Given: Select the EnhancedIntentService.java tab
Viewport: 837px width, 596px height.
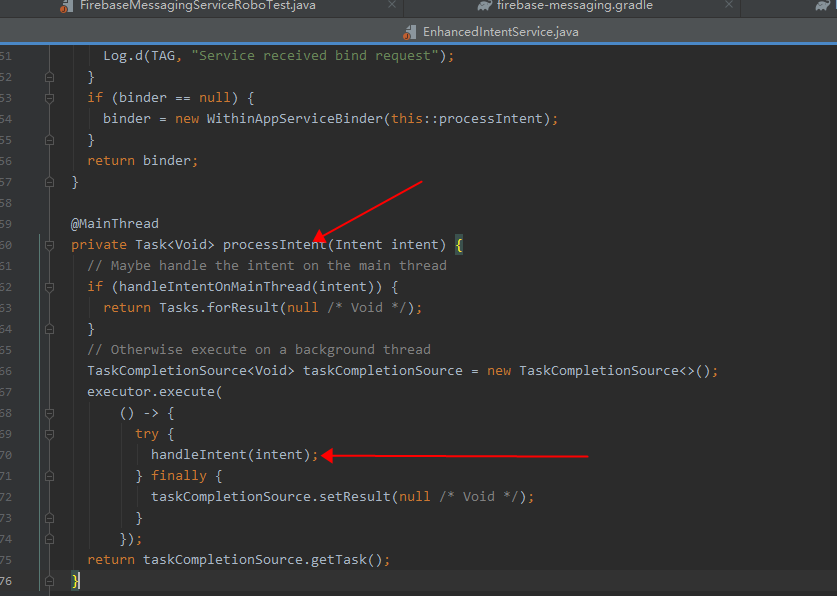Looking at the screenshot, I should 500,32.
